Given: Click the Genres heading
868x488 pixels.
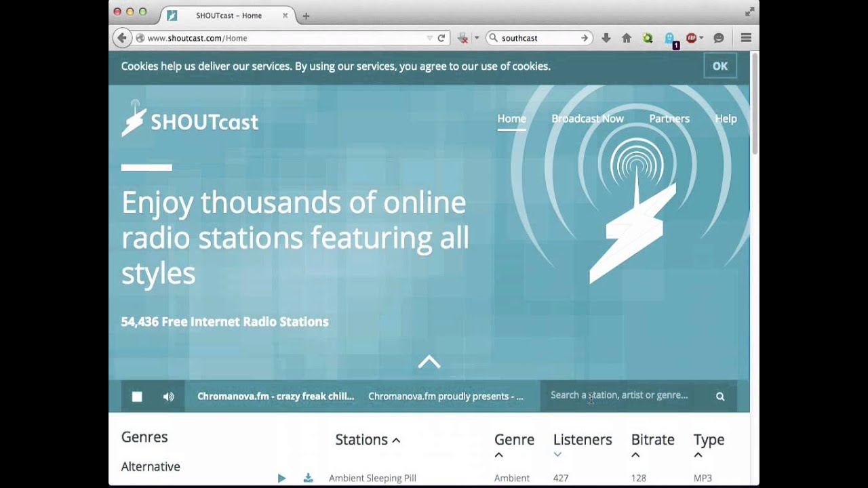Looking at the screenshot, I should pyautogui.click(x=144, y=437).
